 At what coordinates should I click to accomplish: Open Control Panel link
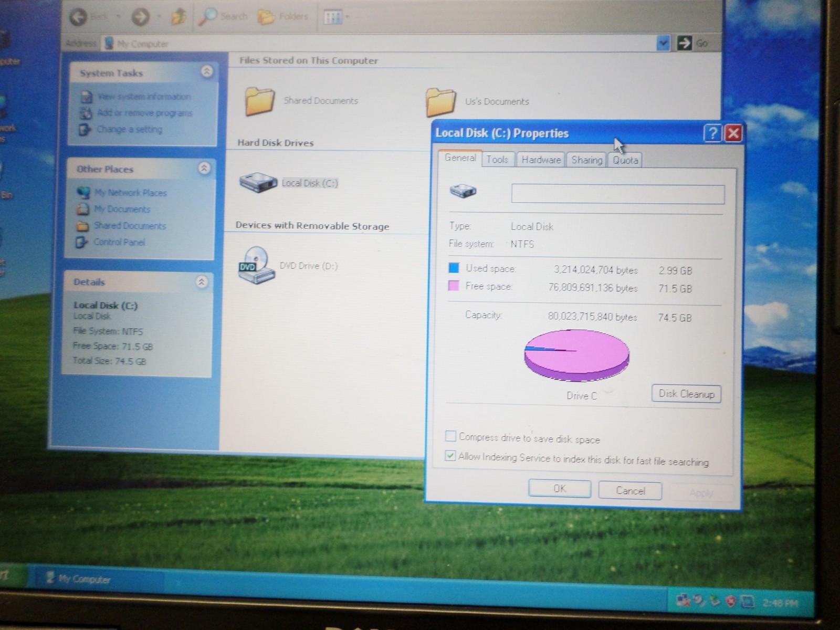119,242
